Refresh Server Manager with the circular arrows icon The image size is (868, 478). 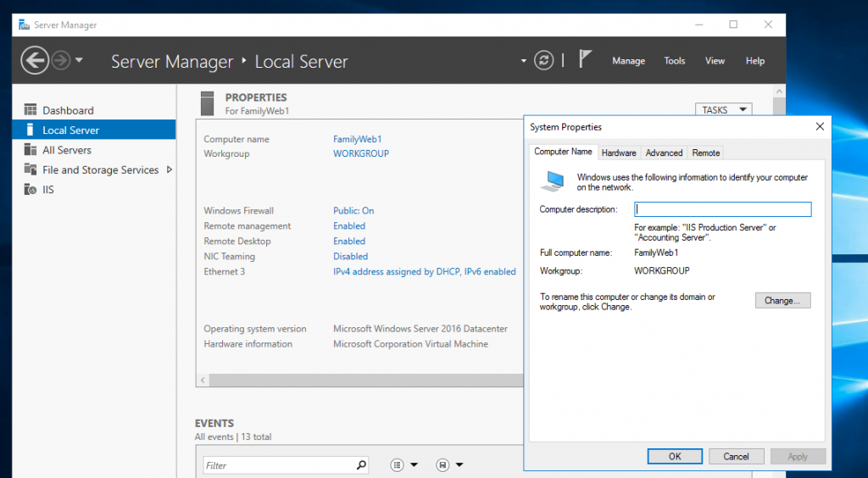(x=543, y=60)
